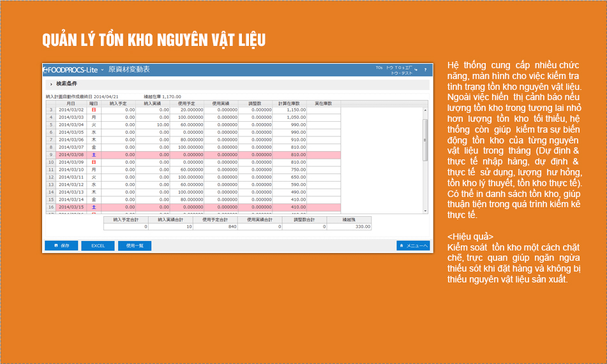Export the table with the EXCEL button

pos(98,245)
